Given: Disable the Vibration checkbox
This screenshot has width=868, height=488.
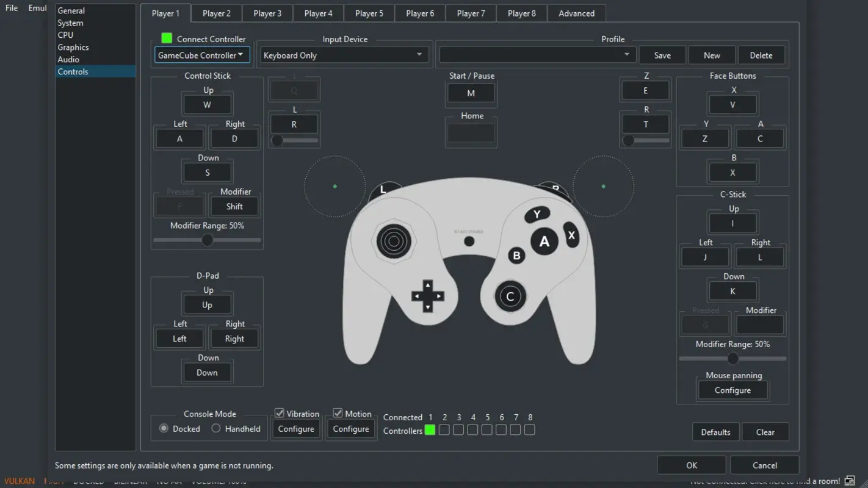Looking at the screenshot, I should pyautogui.click(x=279, y=413).
